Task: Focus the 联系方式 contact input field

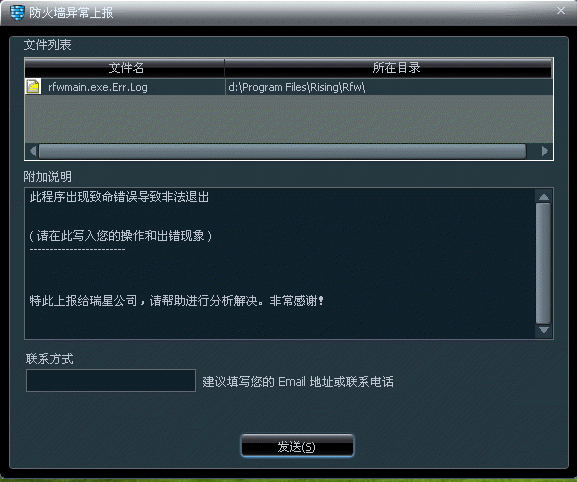Action: click(x=111, y=380)
